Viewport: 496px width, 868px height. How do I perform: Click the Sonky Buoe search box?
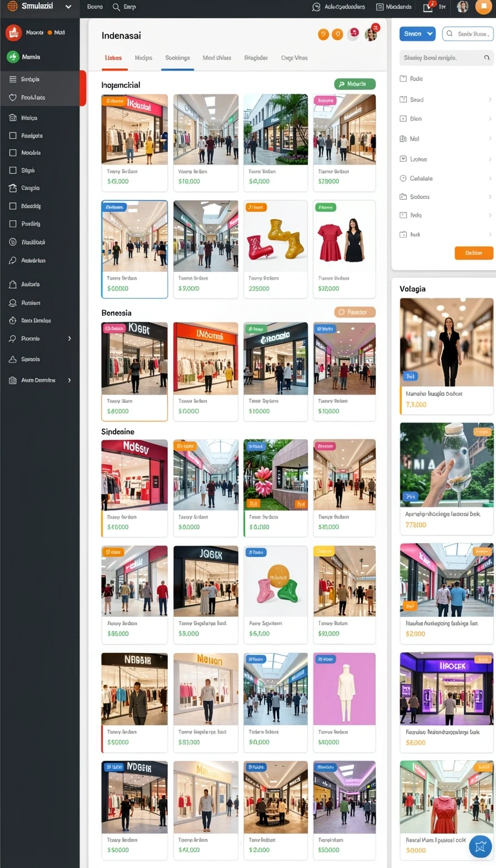[470, 34]
